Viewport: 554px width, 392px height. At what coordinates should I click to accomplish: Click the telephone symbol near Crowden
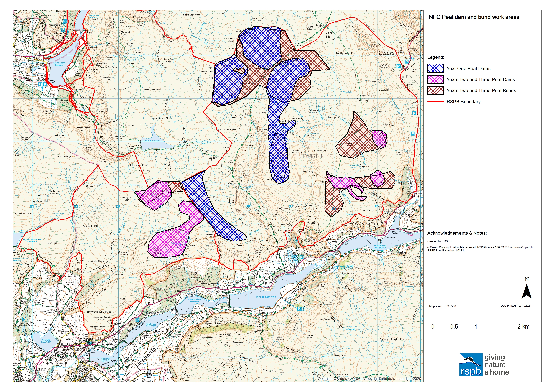(x=307, y=253)
